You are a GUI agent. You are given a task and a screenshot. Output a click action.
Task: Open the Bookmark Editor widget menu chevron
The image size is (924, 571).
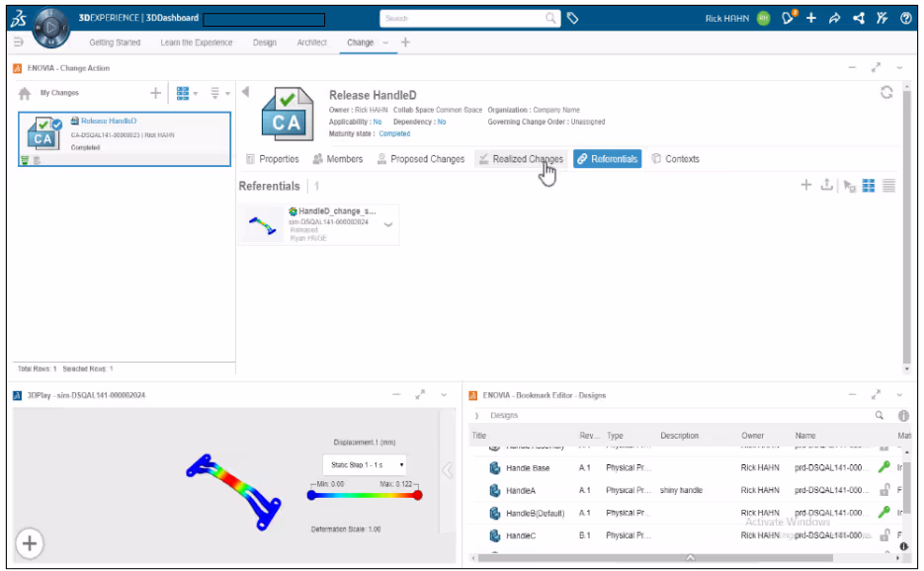pyautogui.click(x=900, y=395)
